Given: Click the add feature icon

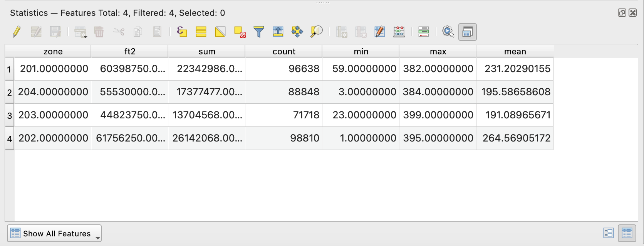Looking at the screenshot, I should pyautogui.click(x=80, y=32).
